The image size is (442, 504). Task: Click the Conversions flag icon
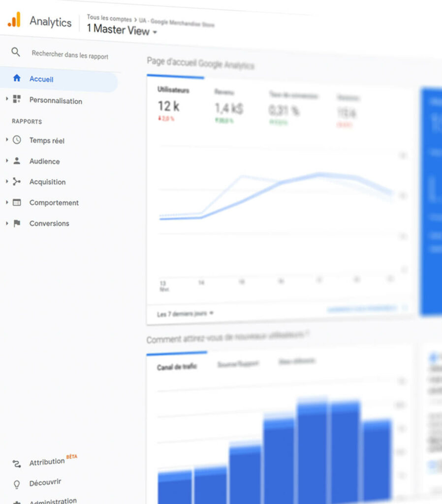[17, 223]
